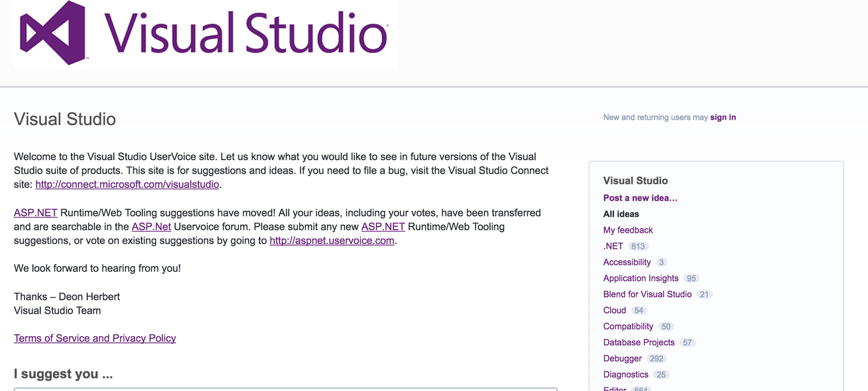Choose the Accessibility category
The width and height of the screenshot is (868, 391).
(x=627, y=262)
